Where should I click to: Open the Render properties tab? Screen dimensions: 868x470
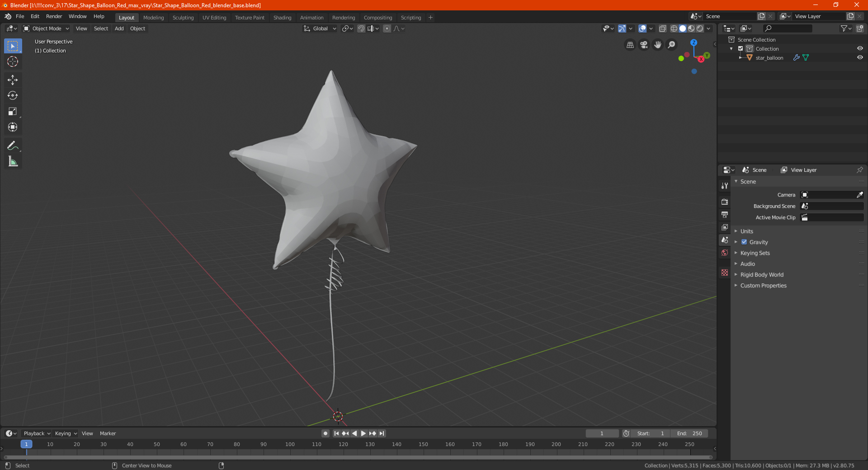tap(725, 202)
